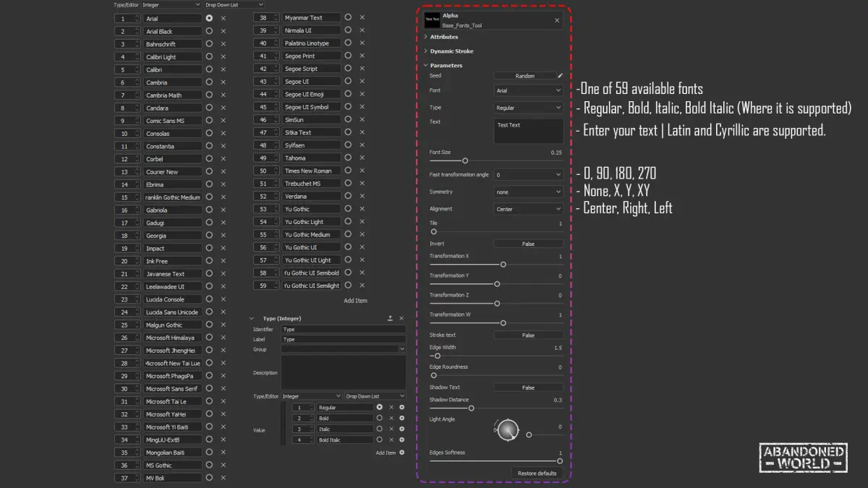868x488 pixels.
Task: Toggle the Stroke text False button
Action: [x=529, y=335]
